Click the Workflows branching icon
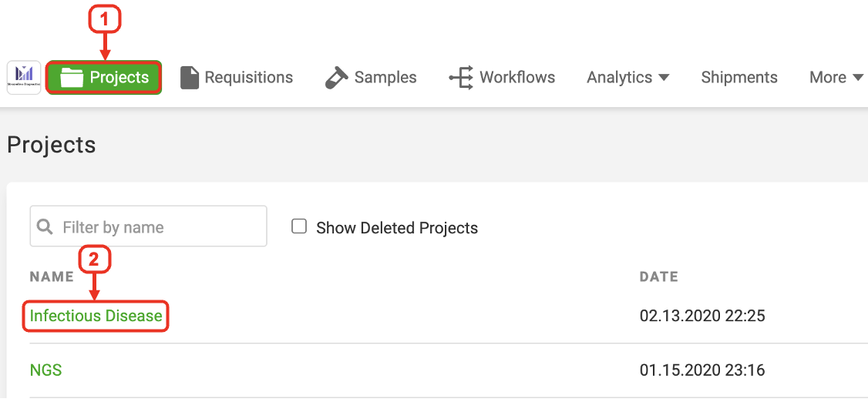This screenshot has height=402, width=868. 461,78
